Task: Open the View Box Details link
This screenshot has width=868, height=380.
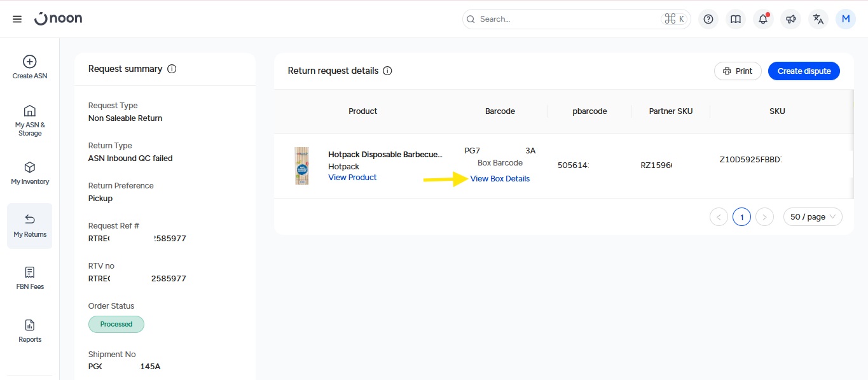Action: click(500, 179)
